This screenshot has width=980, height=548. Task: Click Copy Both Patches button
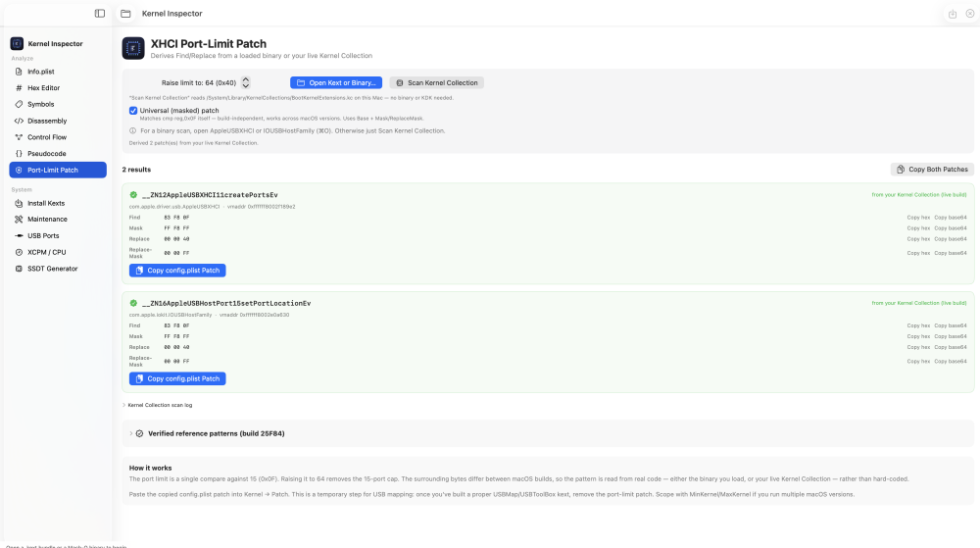click(x=932, y=170)
